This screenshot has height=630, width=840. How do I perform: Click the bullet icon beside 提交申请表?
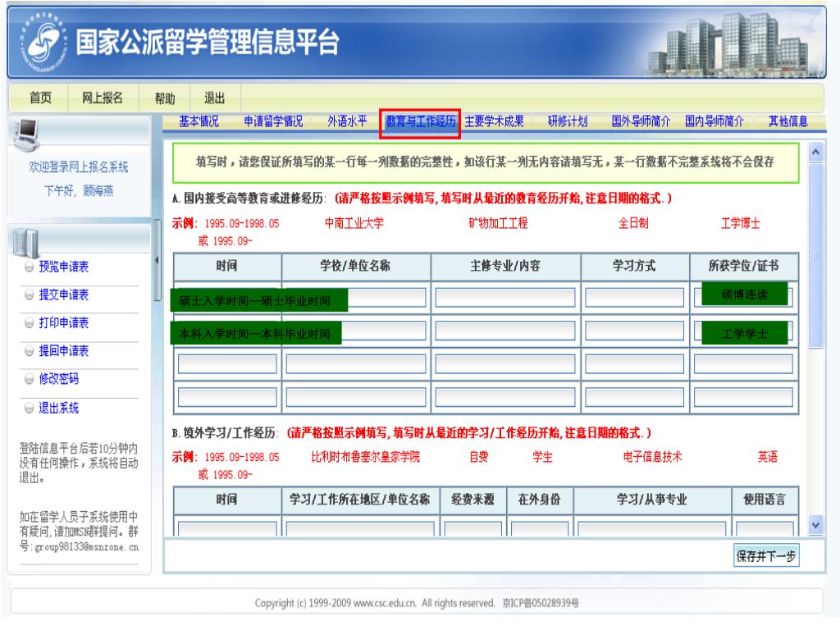pyautogui.click(x=30, y=294)
